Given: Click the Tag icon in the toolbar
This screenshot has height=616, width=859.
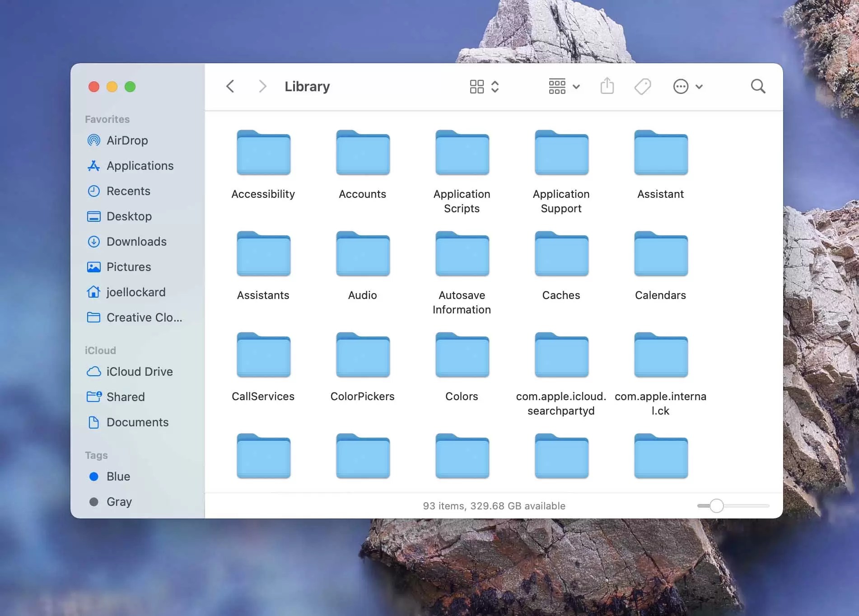Looking at the screenshot, I should pyautogui.click(x=643, y=86).
